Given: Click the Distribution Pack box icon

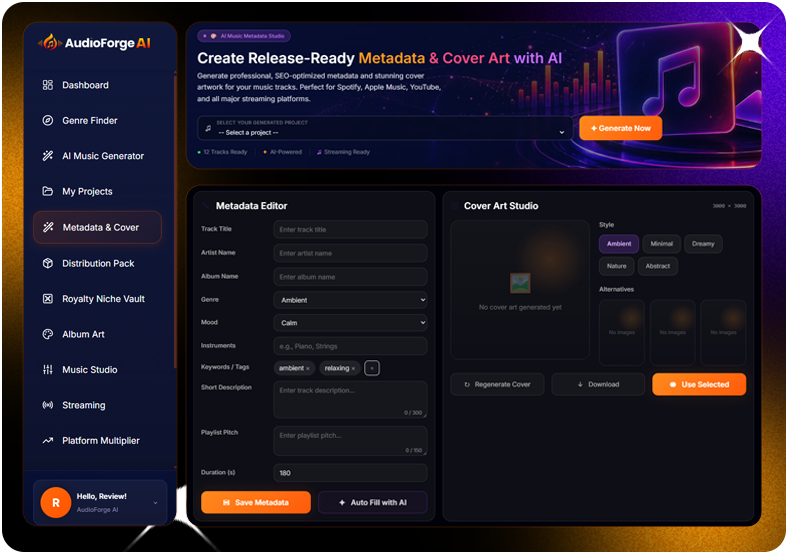Looking at the screenshot, I should coord(48,263).
